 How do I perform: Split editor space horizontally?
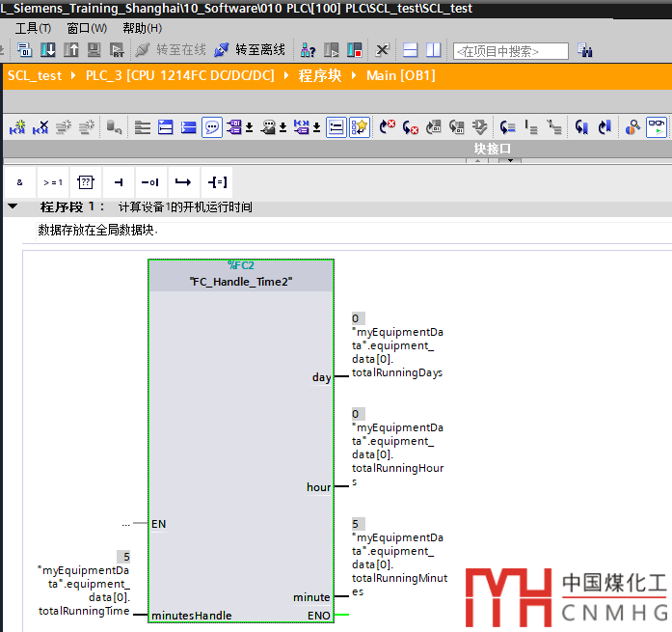[x=410, y=50]
